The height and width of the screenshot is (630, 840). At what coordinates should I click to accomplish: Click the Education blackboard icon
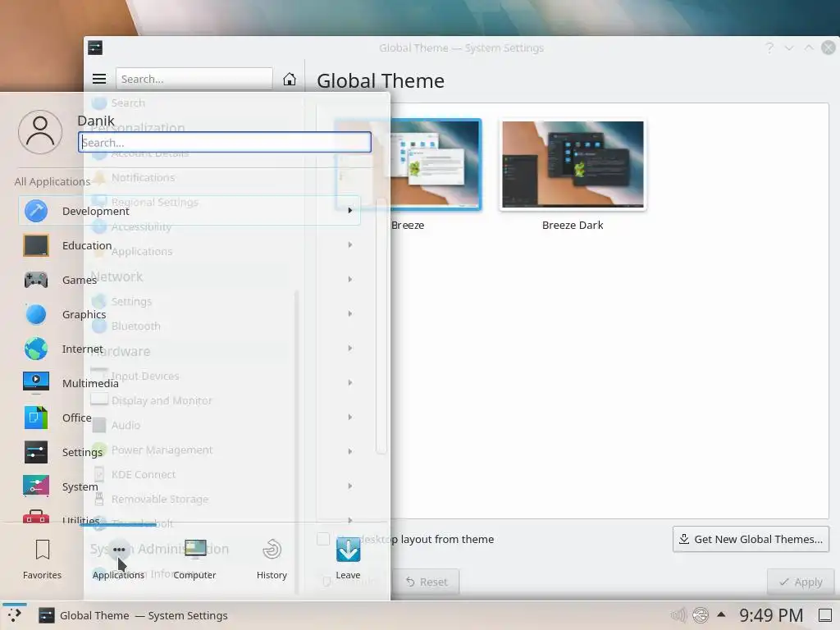36,245
